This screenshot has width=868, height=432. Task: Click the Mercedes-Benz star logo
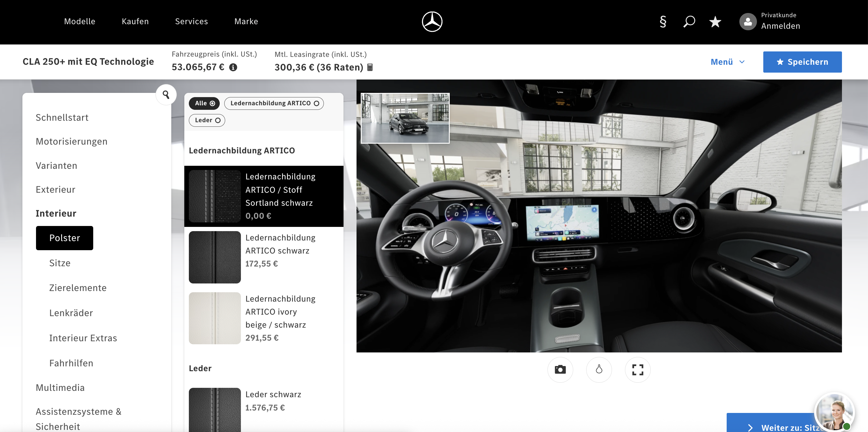(x=432, y=21)
